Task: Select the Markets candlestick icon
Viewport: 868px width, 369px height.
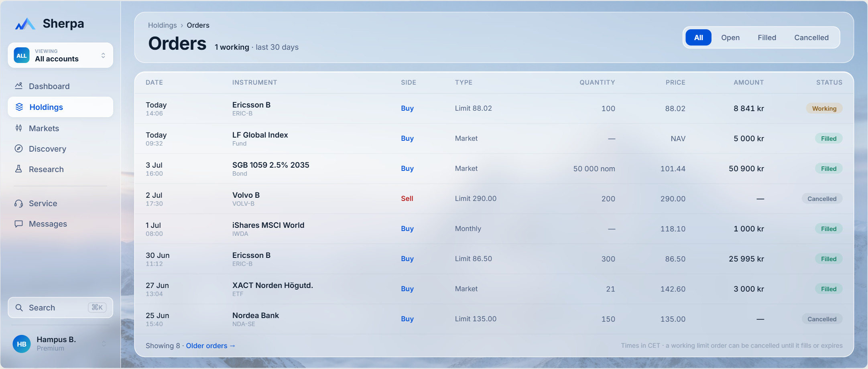Action: [19, 128]
